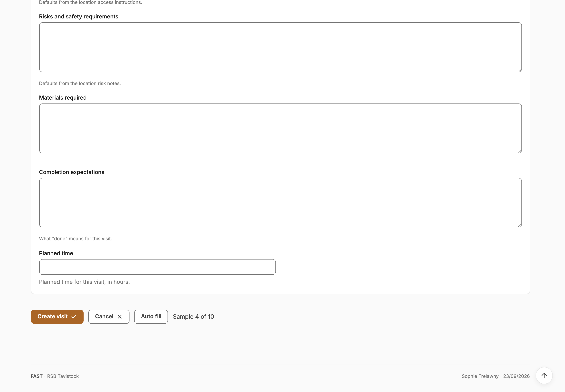565x392 pixels.
Task: Click the "Planned time" label
Action: [56, 253]
